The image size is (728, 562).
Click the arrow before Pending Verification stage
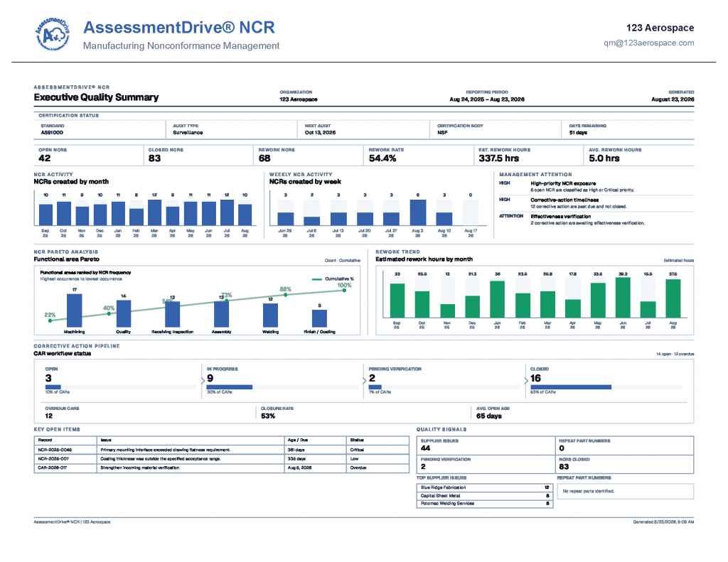pyautogui.click(x=365, y=381)
